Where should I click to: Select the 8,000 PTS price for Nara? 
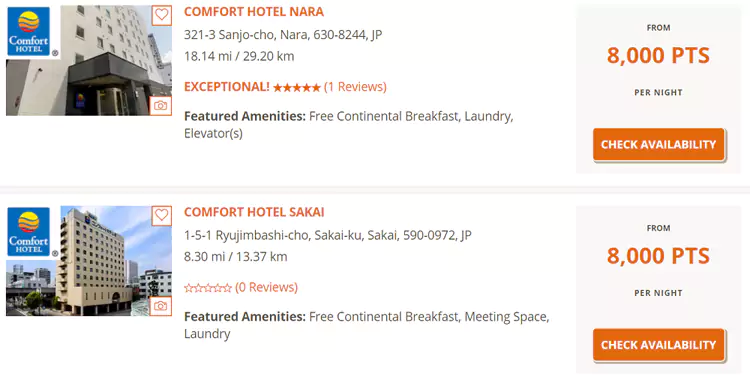tap(658, 56)
